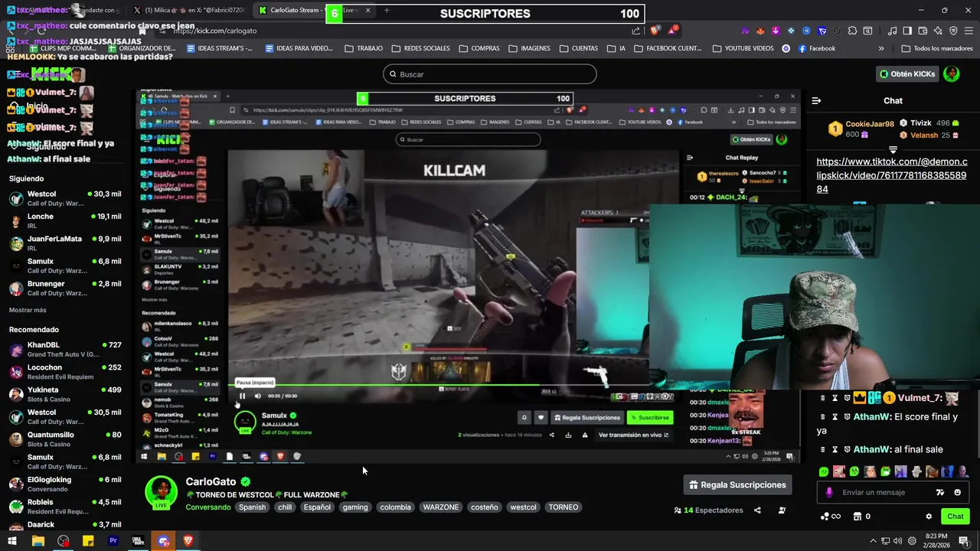Open Premiere Pro from the taskbar
The height and width of the screenshot is (551, 980).
coord(113,541)
